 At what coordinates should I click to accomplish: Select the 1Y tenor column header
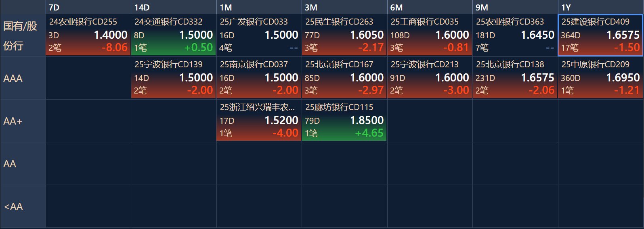(601, 7)
